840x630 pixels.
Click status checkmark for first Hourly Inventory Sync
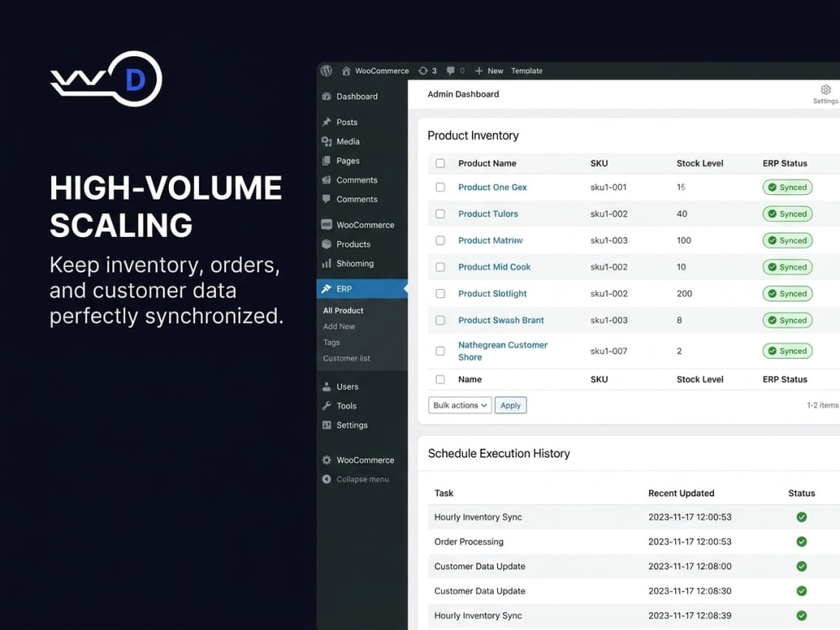tap(801, 517)
